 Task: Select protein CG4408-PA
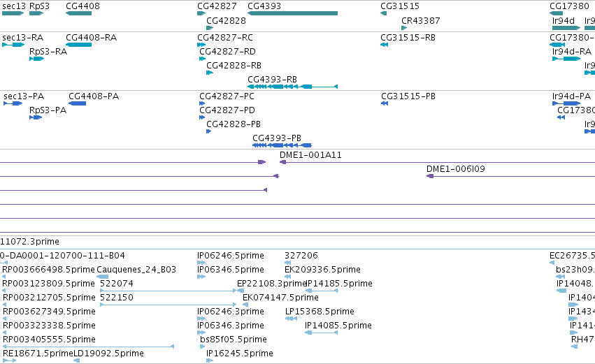tap(94, 96)
